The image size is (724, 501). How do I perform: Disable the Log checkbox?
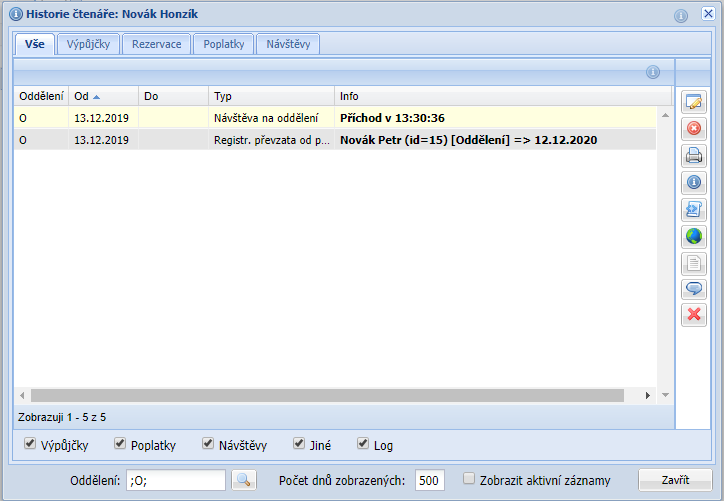tap(363, 444)
